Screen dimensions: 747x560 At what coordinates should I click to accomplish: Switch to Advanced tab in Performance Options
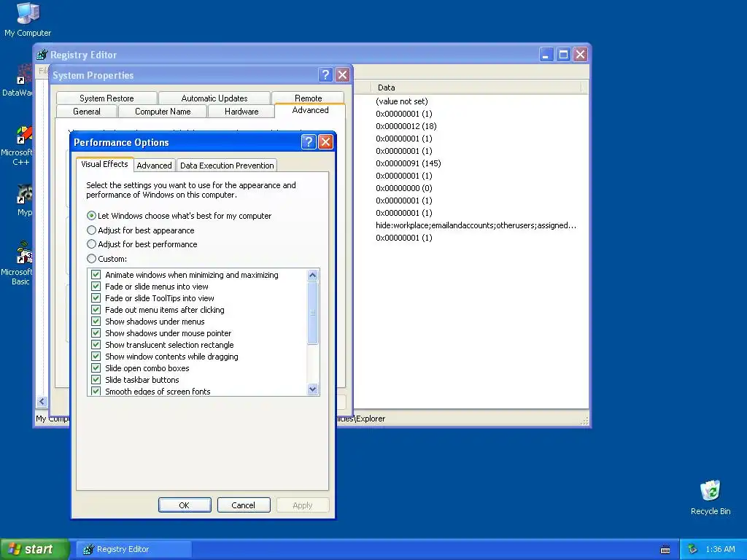pos(154,166)
